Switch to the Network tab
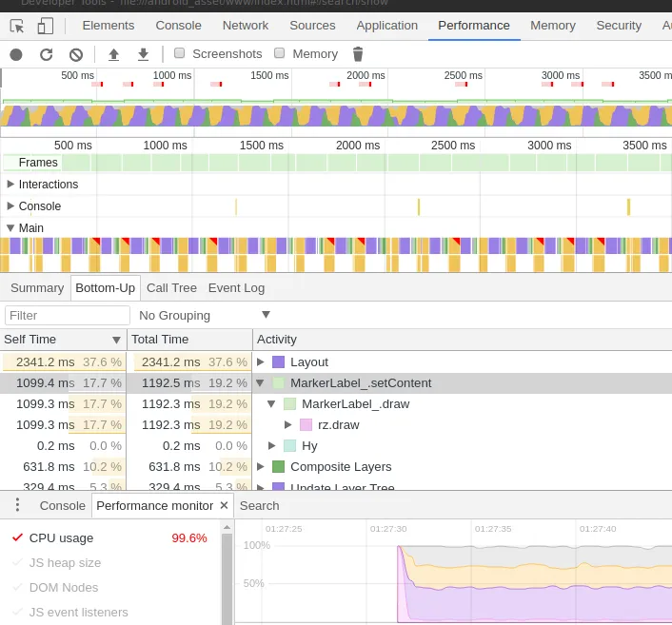Image resolution: width=672 pixels, height=625 pixels. [246, 26]
